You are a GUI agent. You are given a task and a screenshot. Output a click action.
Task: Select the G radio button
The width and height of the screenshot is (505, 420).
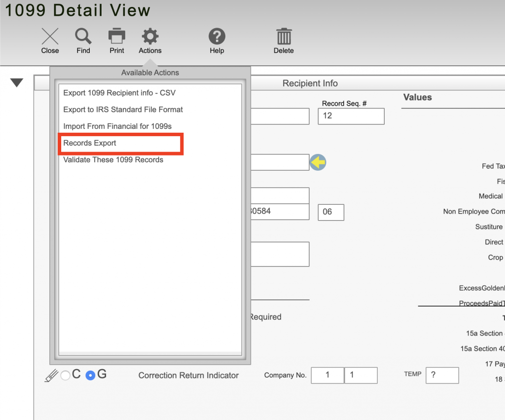(x=90, y=376)
